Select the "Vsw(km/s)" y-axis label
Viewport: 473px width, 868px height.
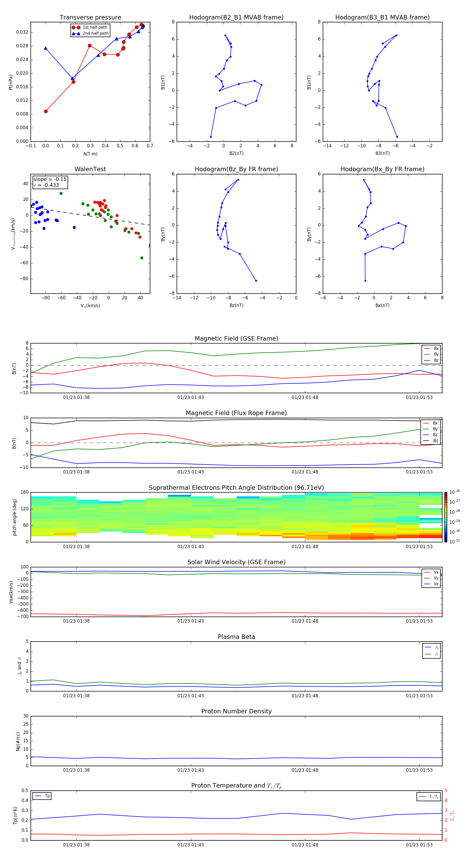[x=11, y=592]
